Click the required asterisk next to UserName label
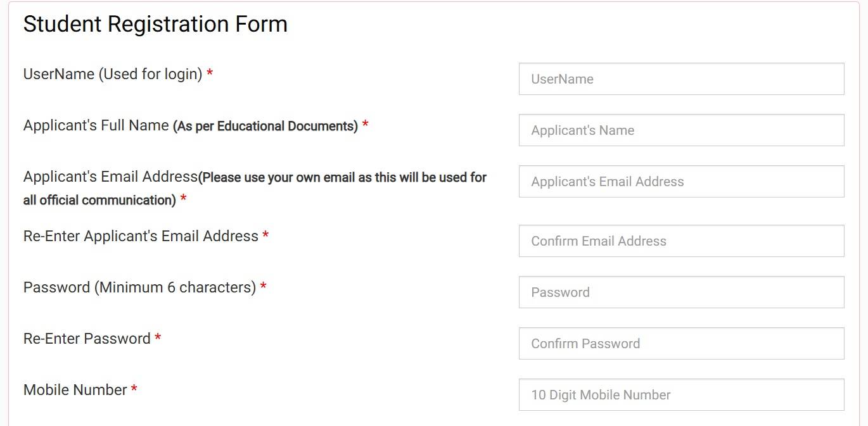 click(x=210, y=75)
